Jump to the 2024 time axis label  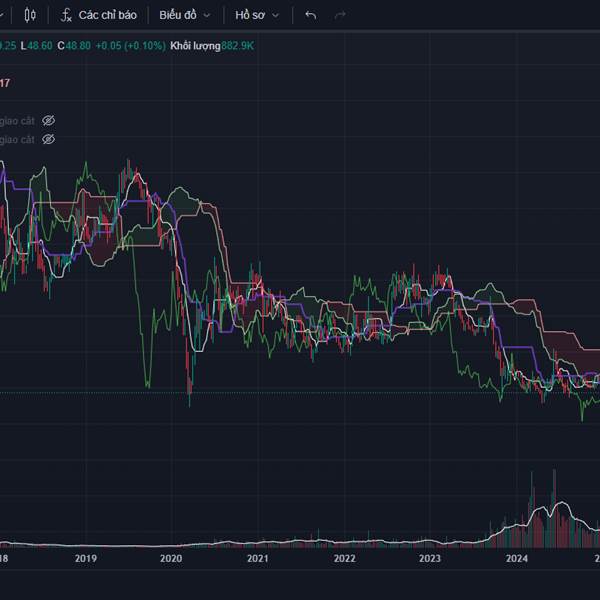[x=516, y=559]
